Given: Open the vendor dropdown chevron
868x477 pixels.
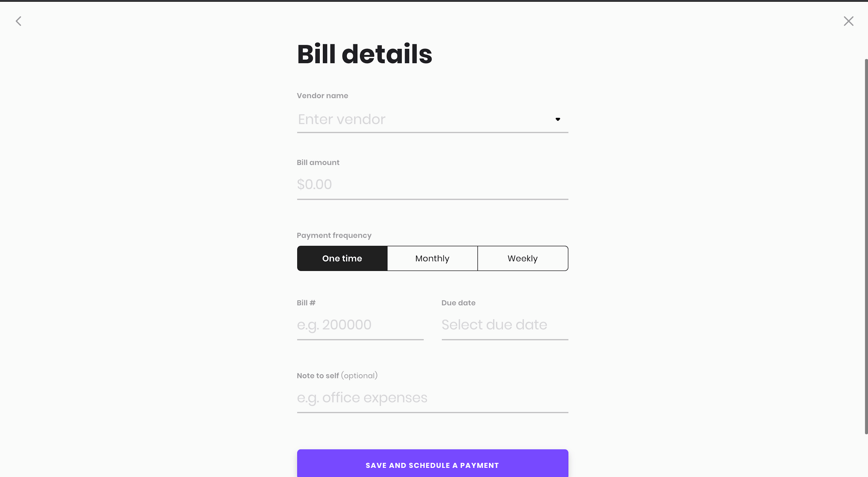Looking at the screenshot, I should tap(558, 119).
